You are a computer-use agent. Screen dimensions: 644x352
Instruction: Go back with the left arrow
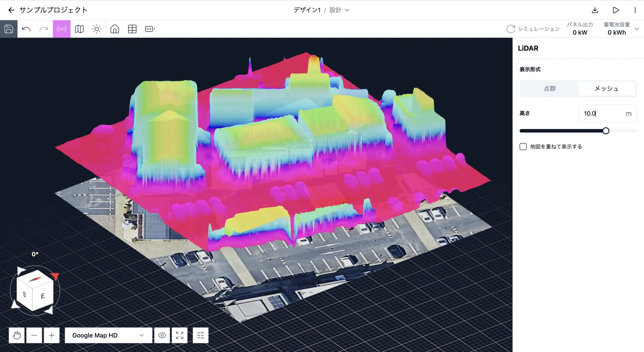[x=11, y=10]
